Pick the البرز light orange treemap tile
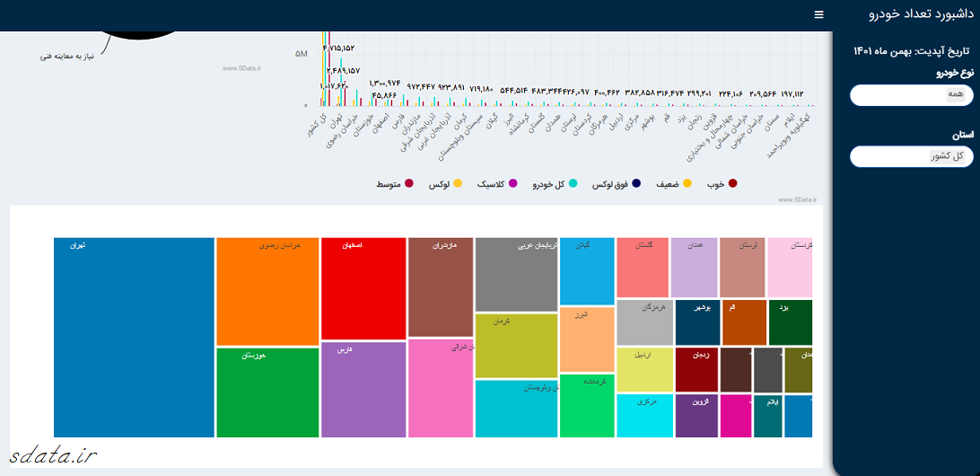This screenshot has width=980, height=476. (587, 339)
